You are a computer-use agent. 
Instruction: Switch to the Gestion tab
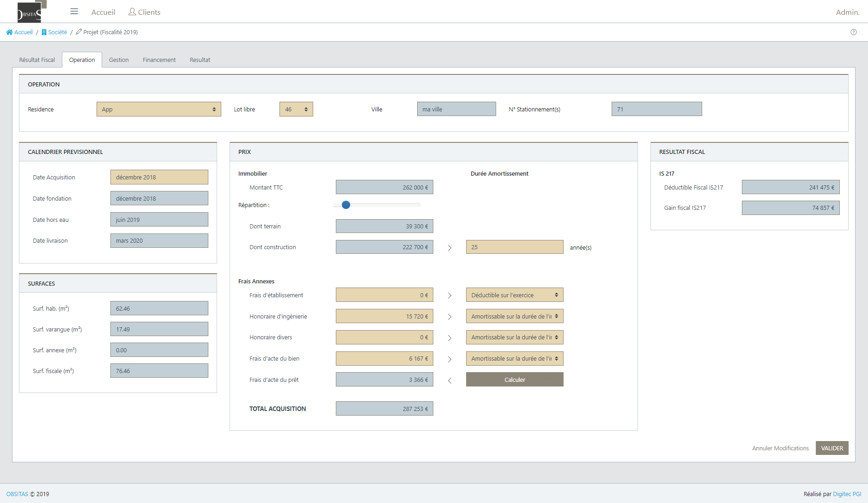[119, 60]
